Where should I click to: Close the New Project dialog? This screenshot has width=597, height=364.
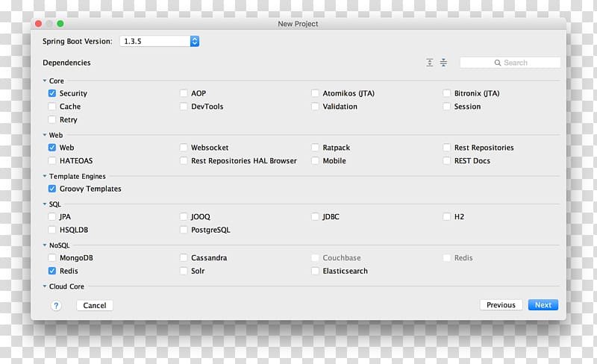(39, 24)
